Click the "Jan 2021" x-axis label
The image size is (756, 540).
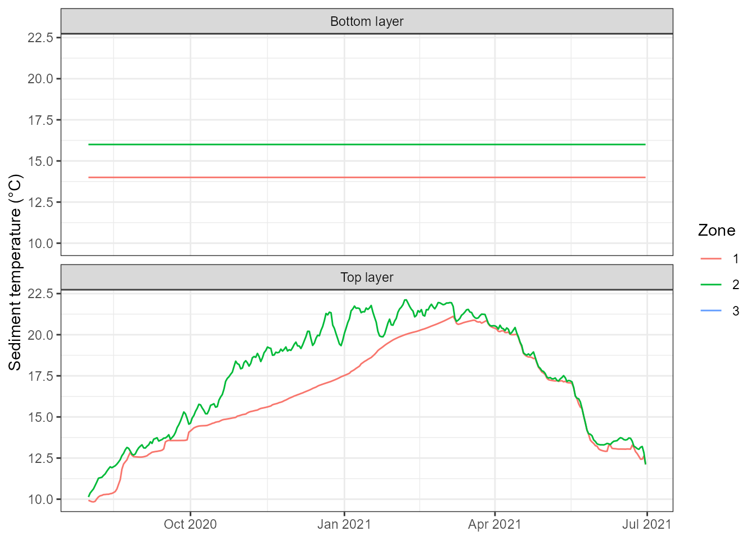344,524
